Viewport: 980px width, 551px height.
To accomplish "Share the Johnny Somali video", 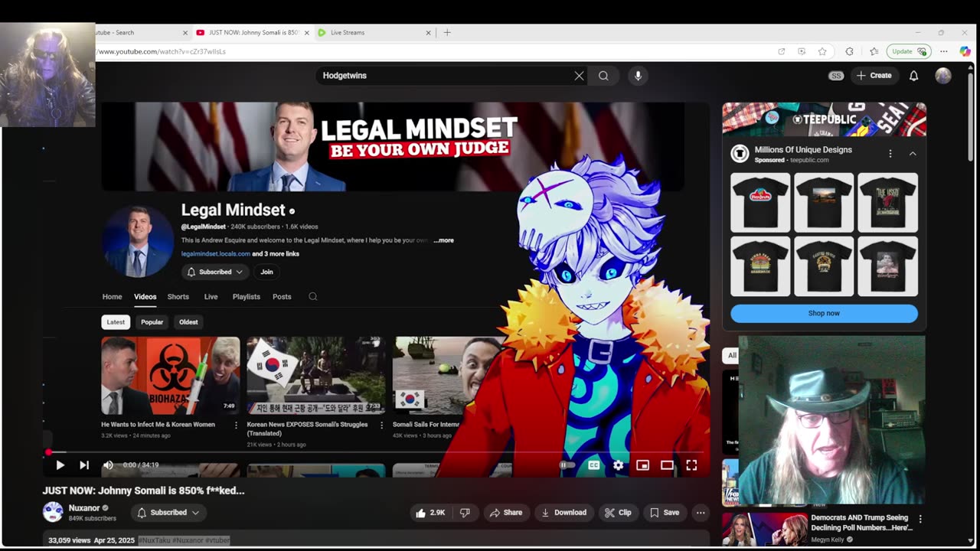I will point(506,513).
